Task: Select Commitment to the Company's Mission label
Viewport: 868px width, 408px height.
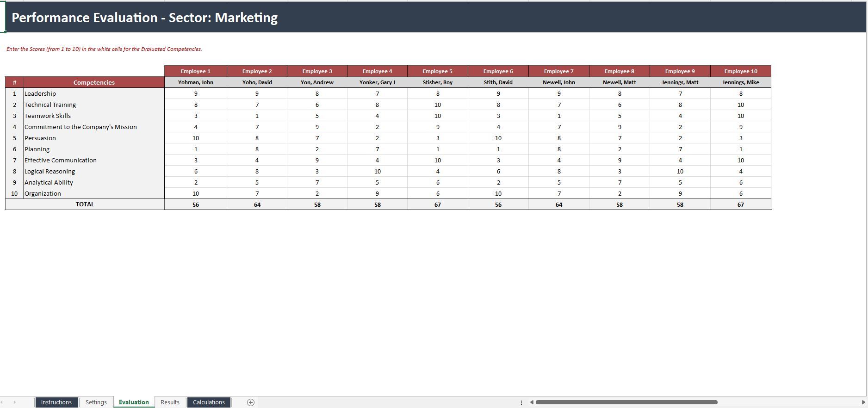Action: [x=94, y=127]
